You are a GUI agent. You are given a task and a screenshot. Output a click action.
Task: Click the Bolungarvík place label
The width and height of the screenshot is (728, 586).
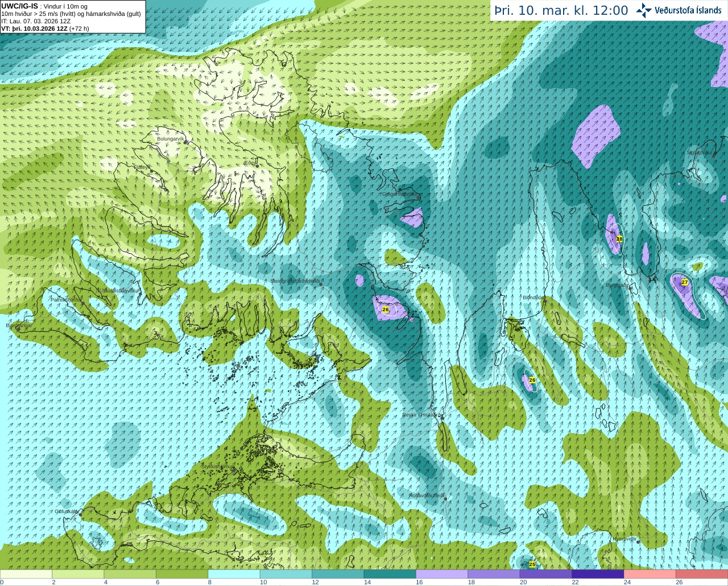tap(171, 138)
